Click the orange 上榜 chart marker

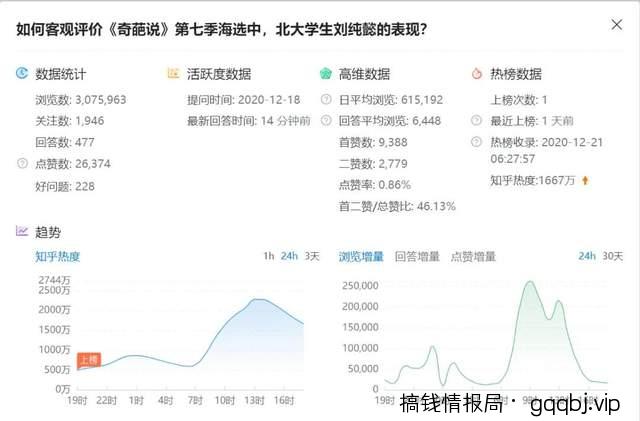click(89, 360)
